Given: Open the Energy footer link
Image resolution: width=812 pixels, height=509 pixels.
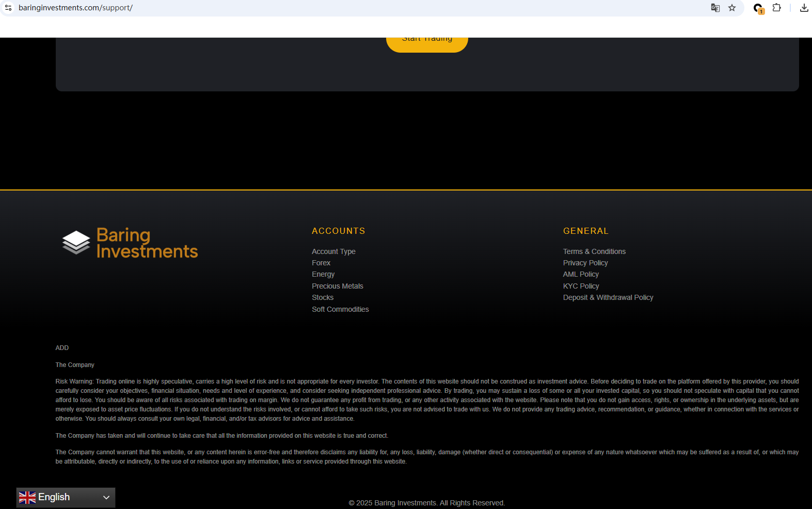Looking at the screenshot, I should tap(323, 274).
